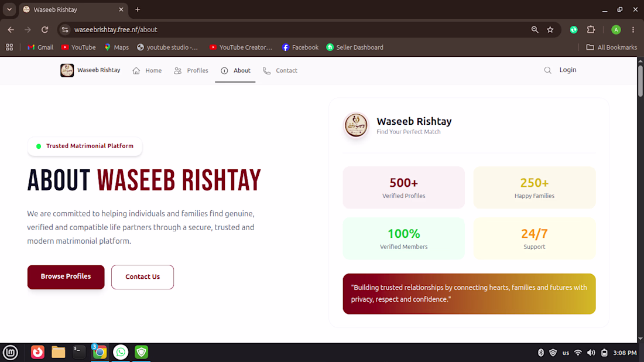Image resolution: width=644 pixels, height=362 pixels.
Task: Click the clock showing 3:08 PM
Action: click(625, 353)
